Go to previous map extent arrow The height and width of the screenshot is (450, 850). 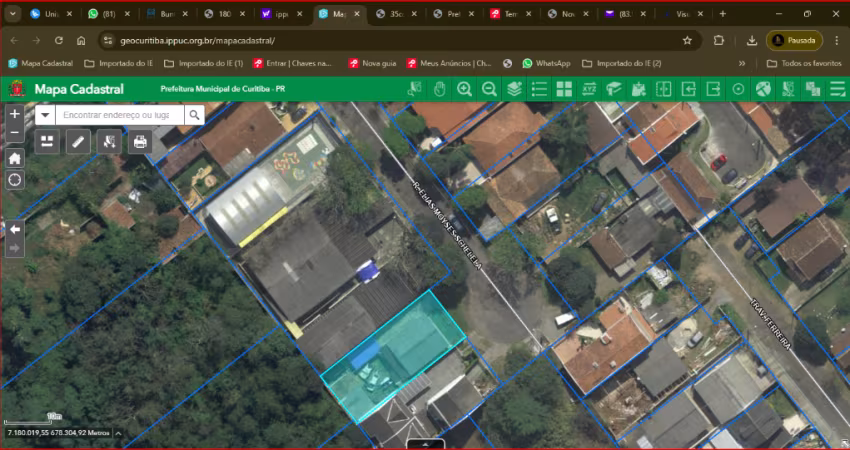coord(15,229)
